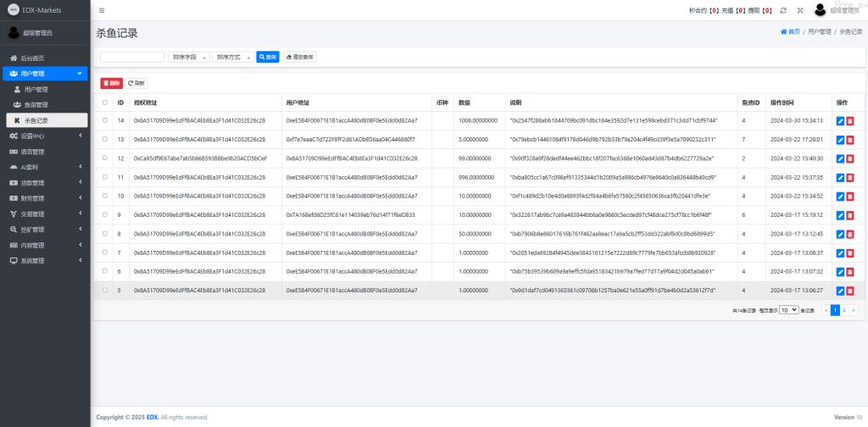Image resolution: width=868 pixels, height=427 pixels.
Task: Check the checkbox for record ID 11
Action: coord(105,177)
